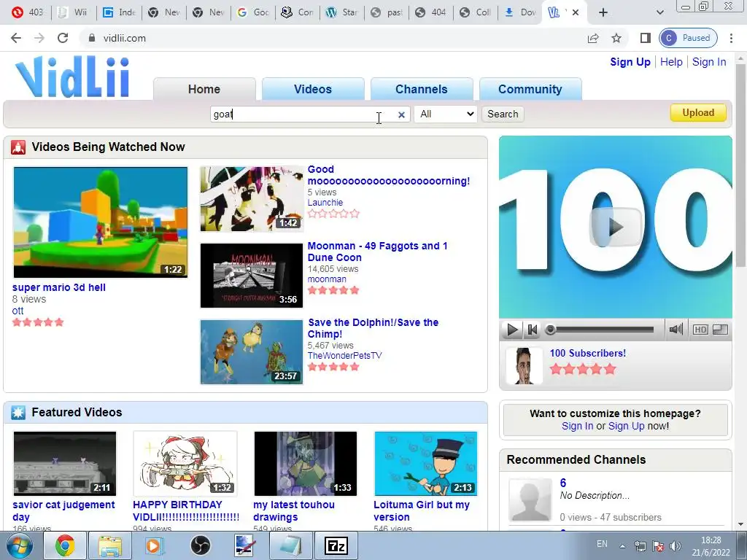This screenshot has width=747, height=560.
Task: Click the system tray volume icon
Action: [675, 545]
